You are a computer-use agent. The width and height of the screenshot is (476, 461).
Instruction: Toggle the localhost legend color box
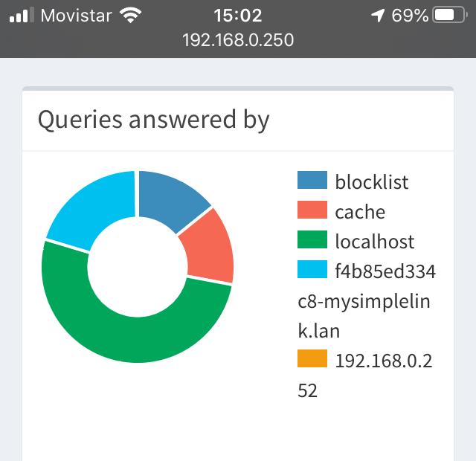click(312, 239)
